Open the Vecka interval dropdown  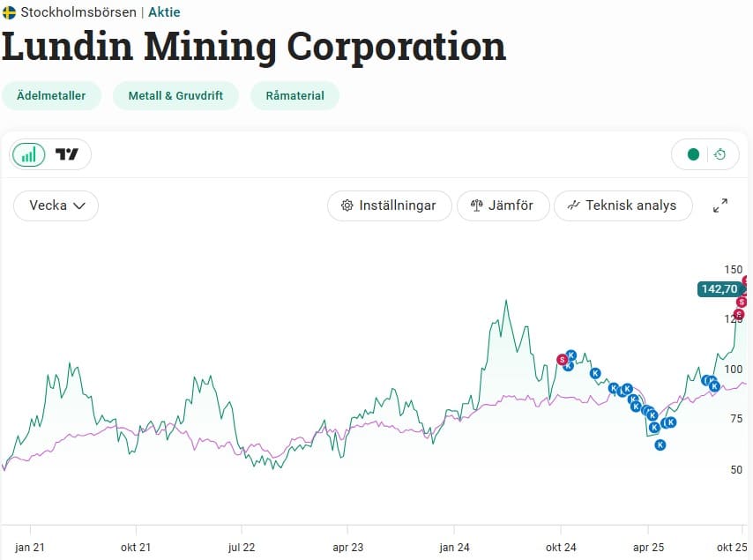coord(56,205)
